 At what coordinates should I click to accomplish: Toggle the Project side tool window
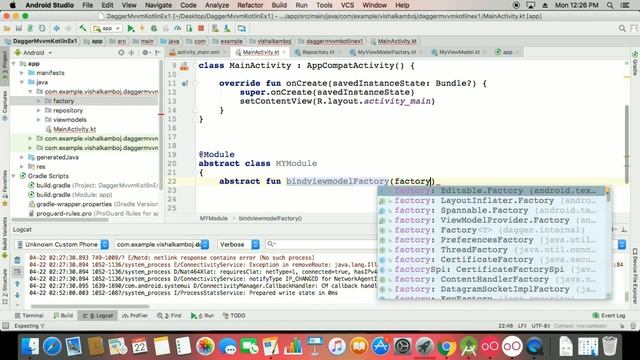pyautogui.click(x=4, y=65)
